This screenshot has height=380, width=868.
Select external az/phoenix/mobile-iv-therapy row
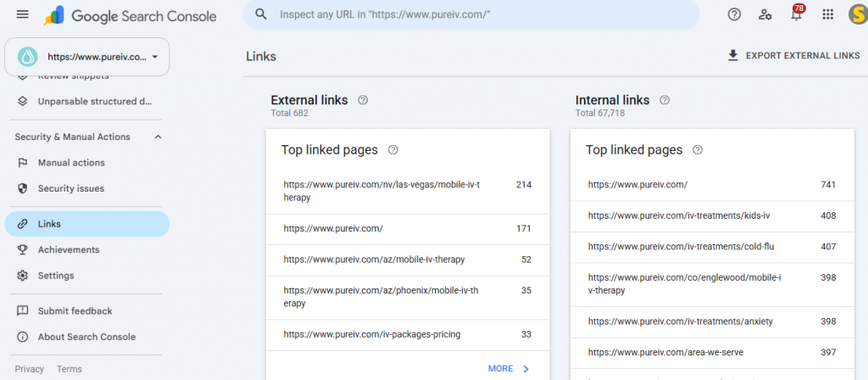tap(408, 297)
